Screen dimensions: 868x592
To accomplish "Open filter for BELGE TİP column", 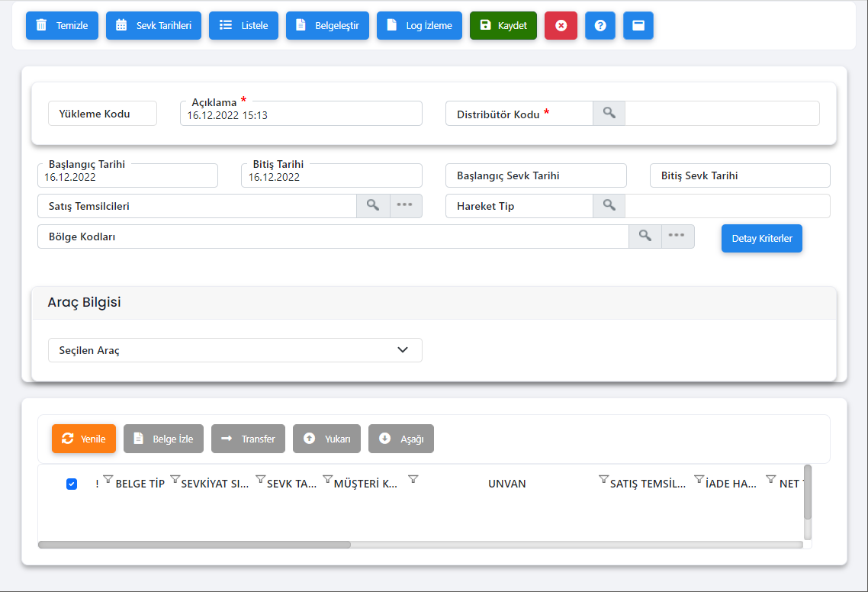I will click(108, 480).
